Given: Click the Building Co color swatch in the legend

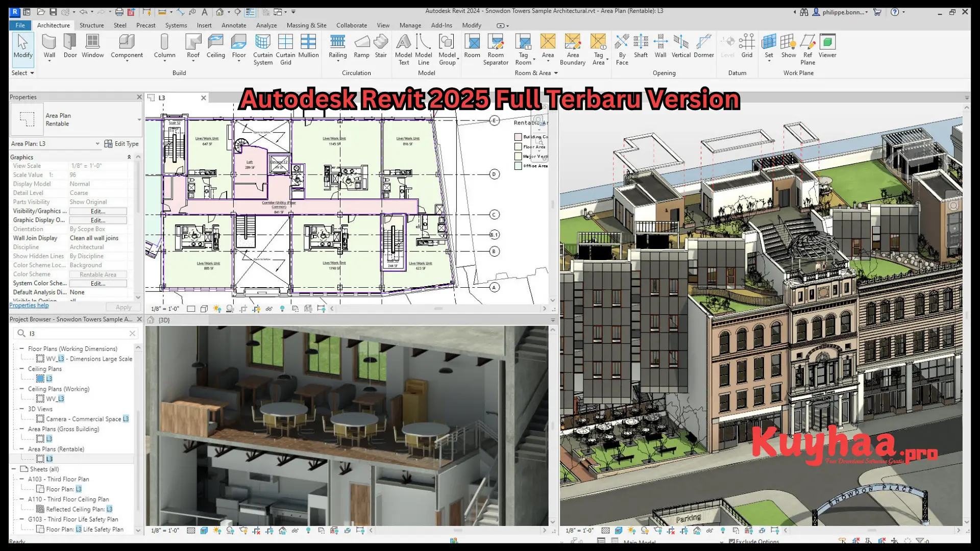Looking at the screenshot, I should click(518, 137).
